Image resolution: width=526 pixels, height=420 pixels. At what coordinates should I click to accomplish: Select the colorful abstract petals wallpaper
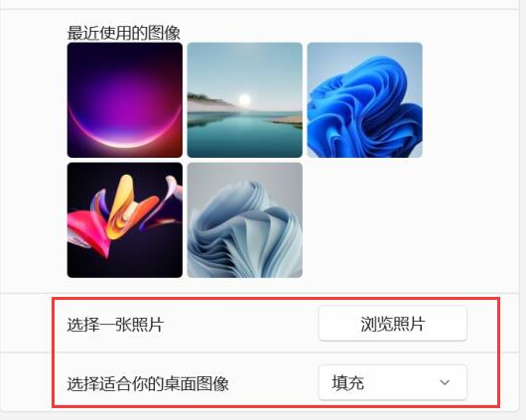(125, 220)
